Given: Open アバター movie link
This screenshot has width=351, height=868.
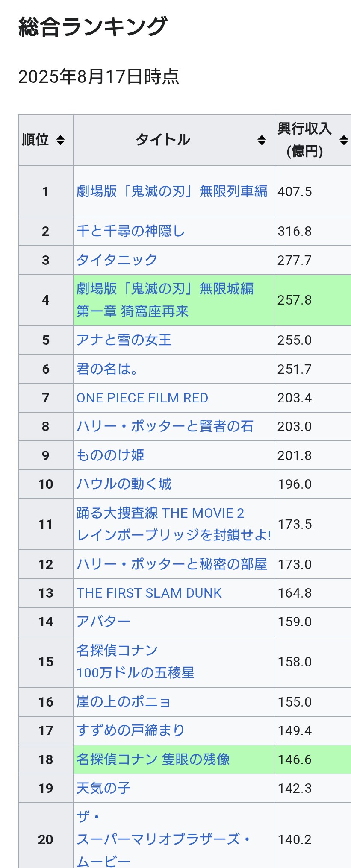Looking at the screenshot, I should pos(103,622).
